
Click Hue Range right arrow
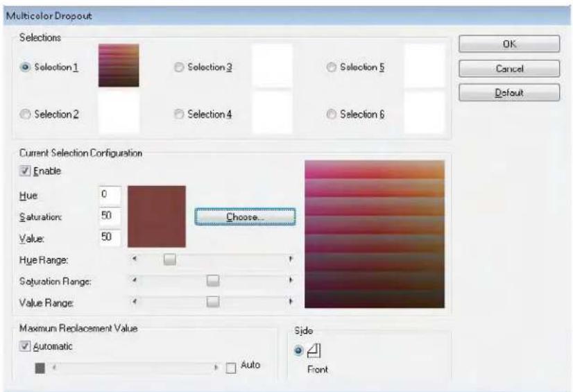pos(291,259)
